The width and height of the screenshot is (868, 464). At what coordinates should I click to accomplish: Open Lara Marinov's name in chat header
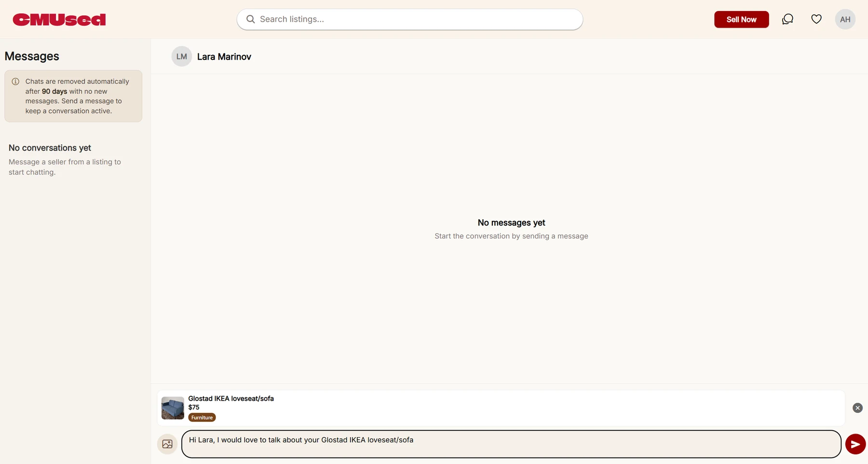[224, 57]
